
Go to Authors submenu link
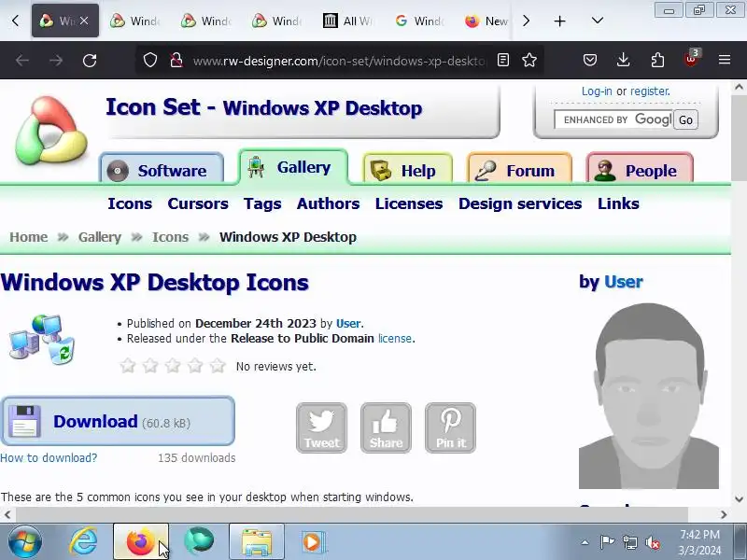point(329,203)
